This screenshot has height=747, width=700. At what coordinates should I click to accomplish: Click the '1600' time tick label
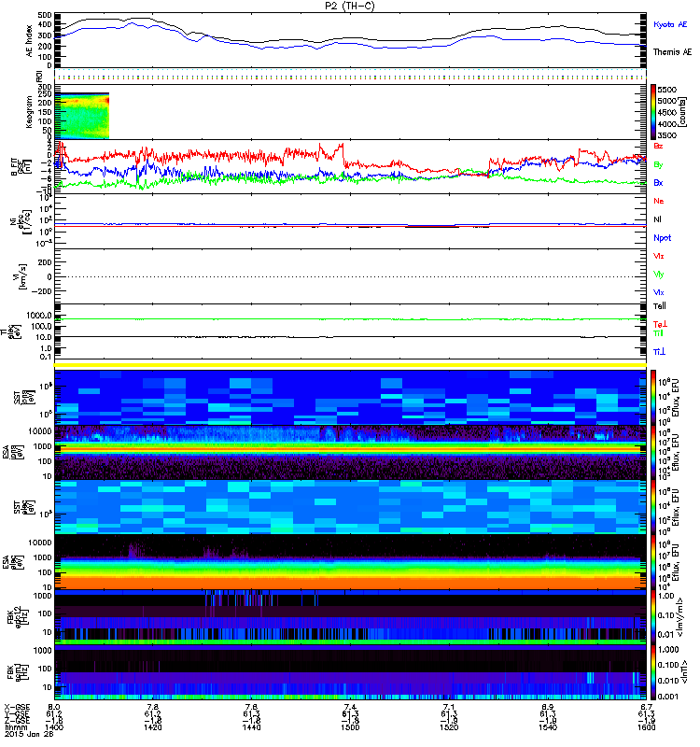pos(646,727)
